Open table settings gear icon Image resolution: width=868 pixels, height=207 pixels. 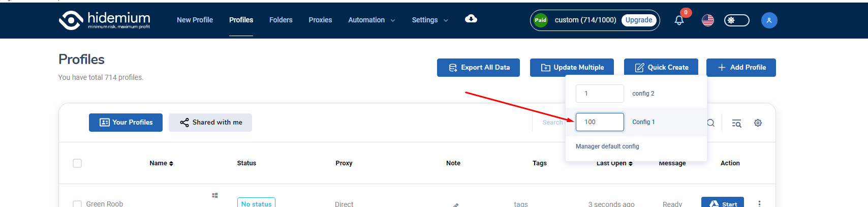pyautogui.click(x=758, y=123)
